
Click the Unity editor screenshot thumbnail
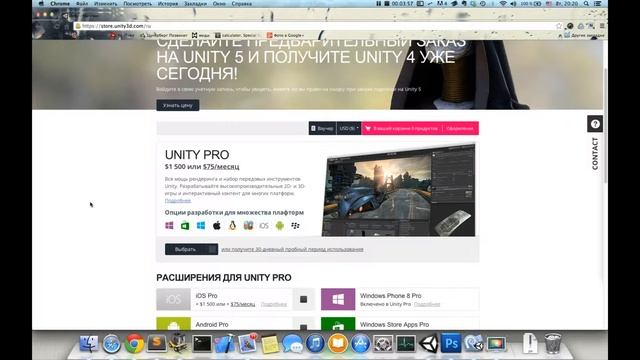[398, 190]
